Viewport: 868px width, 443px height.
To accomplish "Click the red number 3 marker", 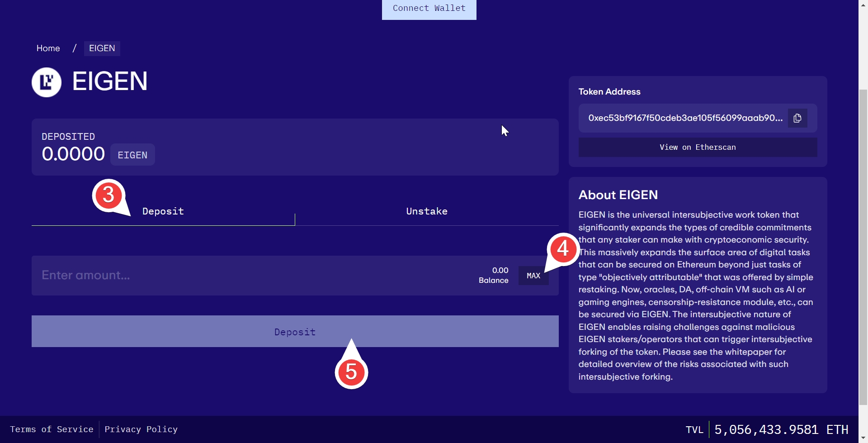I will point(108,195).
